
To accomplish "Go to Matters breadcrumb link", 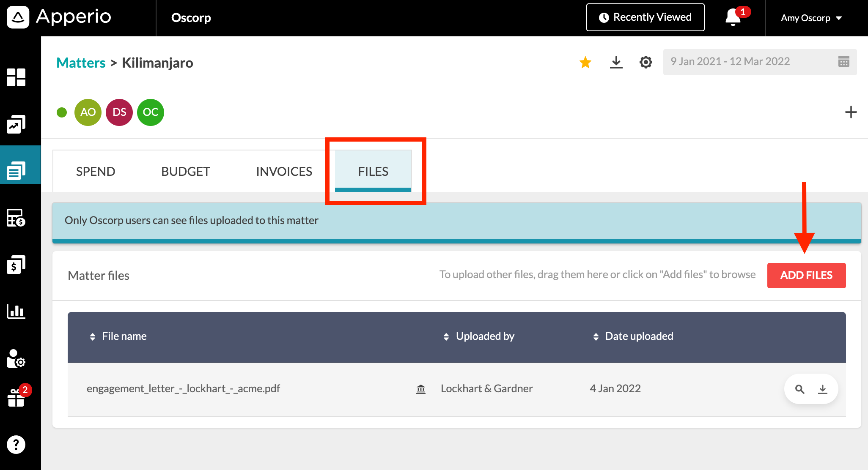I will coord(81,63).
